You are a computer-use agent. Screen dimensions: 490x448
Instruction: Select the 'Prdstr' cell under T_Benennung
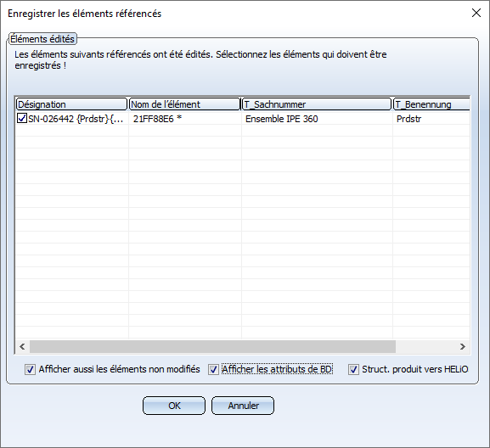click(431, 119)
